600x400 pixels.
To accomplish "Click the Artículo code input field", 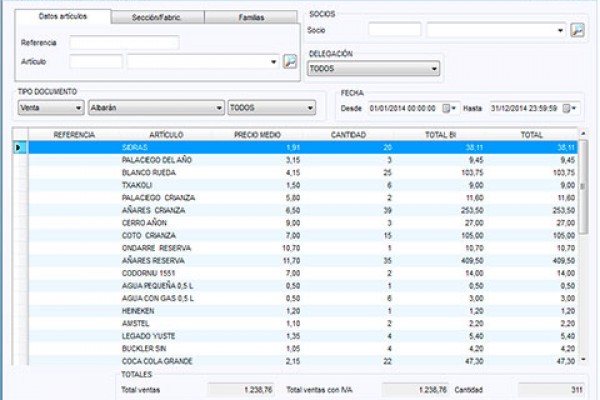I will [x=96, y=62].
